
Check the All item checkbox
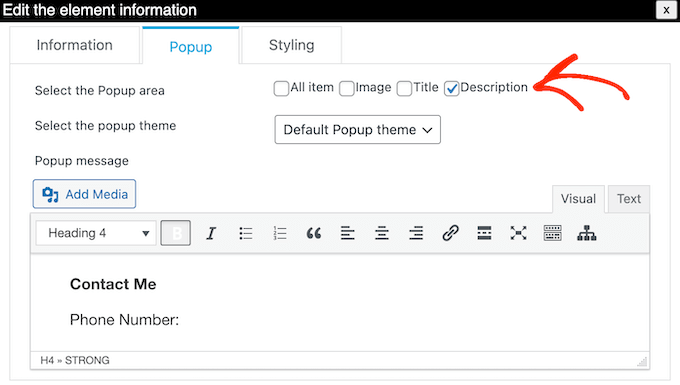[281, 88]
